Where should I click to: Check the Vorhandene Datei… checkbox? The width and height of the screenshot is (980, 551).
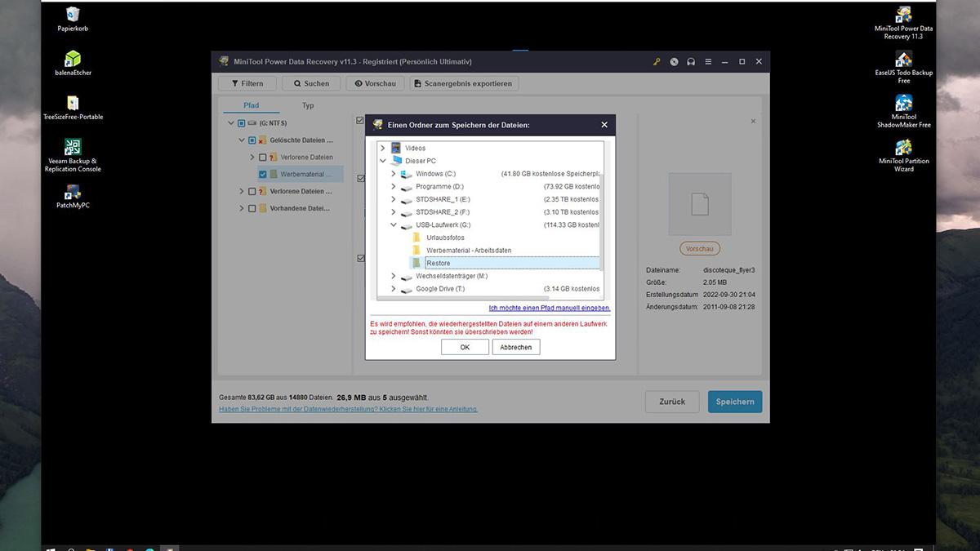252,208
